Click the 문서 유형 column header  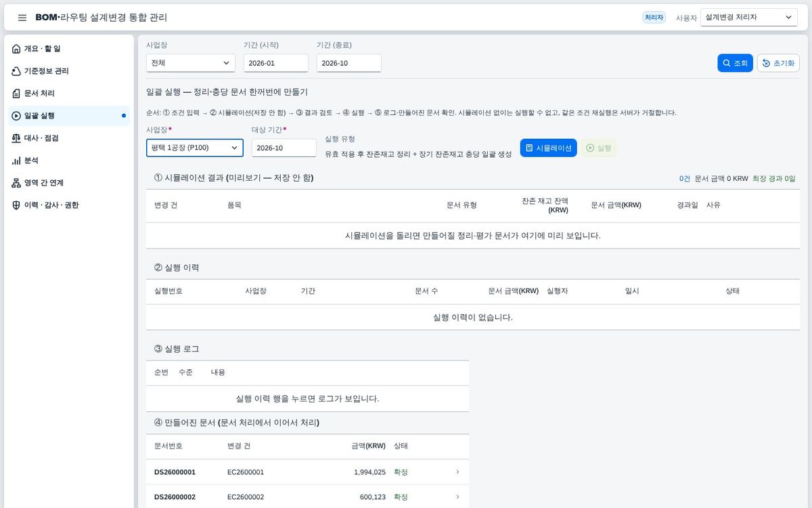(461, 205)
